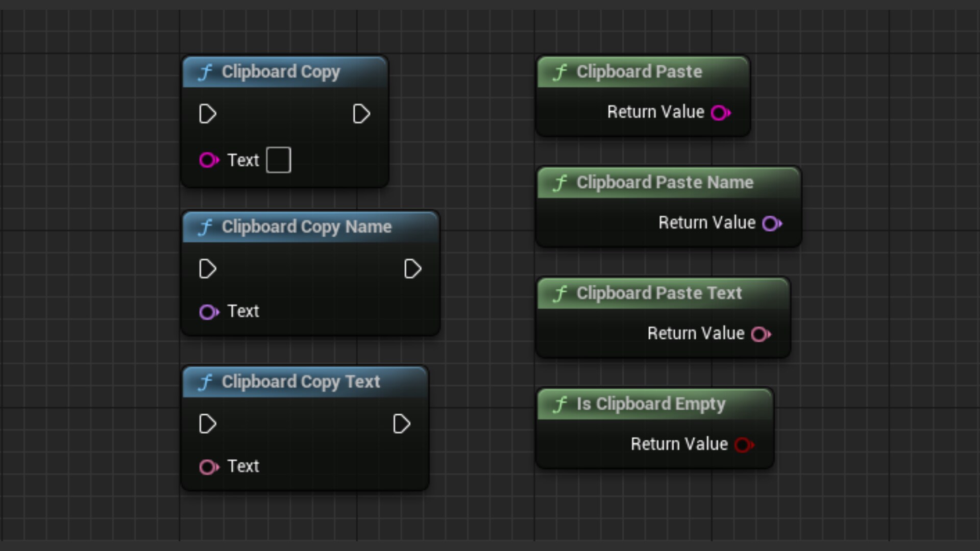
Task: Click the f icon on Clipboard Copy Name node
Action: 206,227
